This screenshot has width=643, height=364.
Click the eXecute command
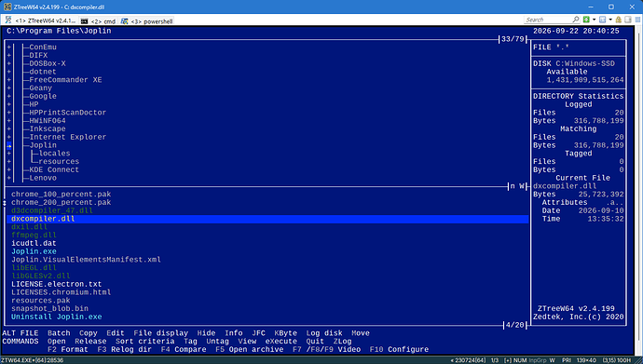tap(280, 341)
